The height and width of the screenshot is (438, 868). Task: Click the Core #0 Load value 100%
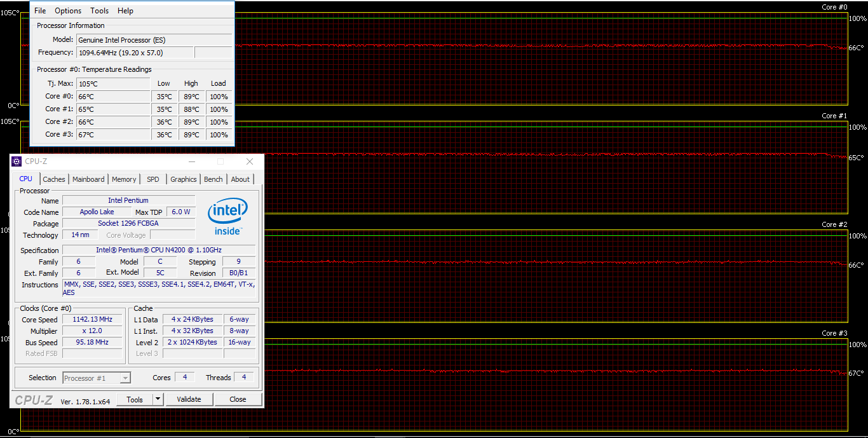219,97
